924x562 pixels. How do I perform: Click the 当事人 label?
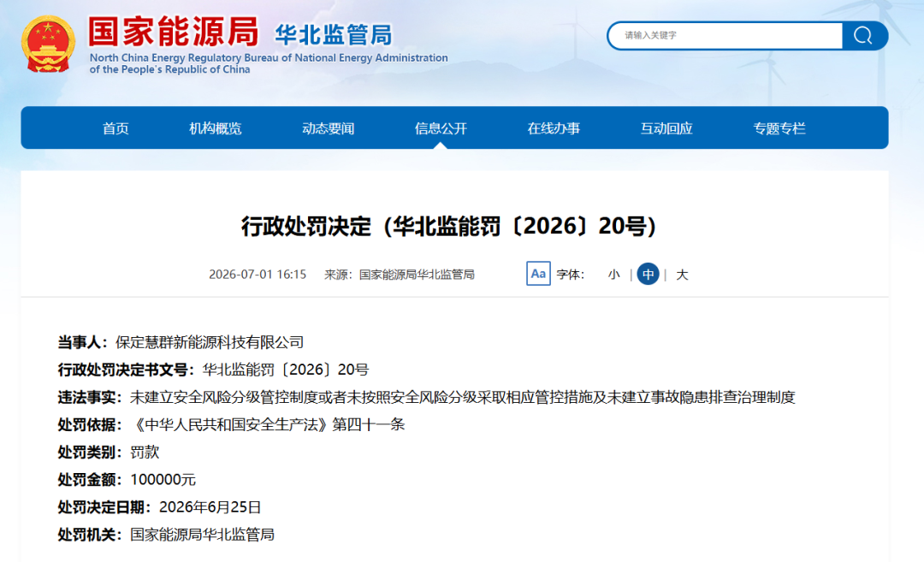83,342
